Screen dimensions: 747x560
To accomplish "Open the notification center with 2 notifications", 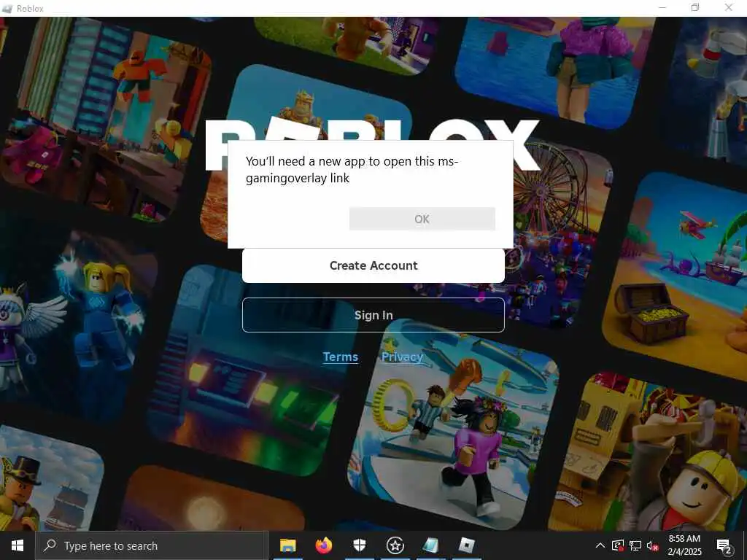I will [x=724, y=546].
